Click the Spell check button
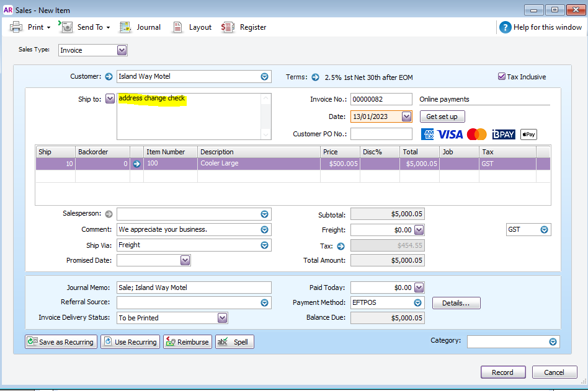 (x=234, y=342)
